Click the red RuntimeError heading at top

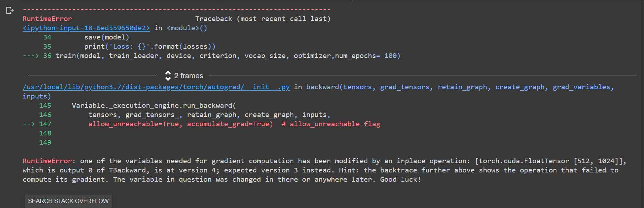[x=47, y=19]
